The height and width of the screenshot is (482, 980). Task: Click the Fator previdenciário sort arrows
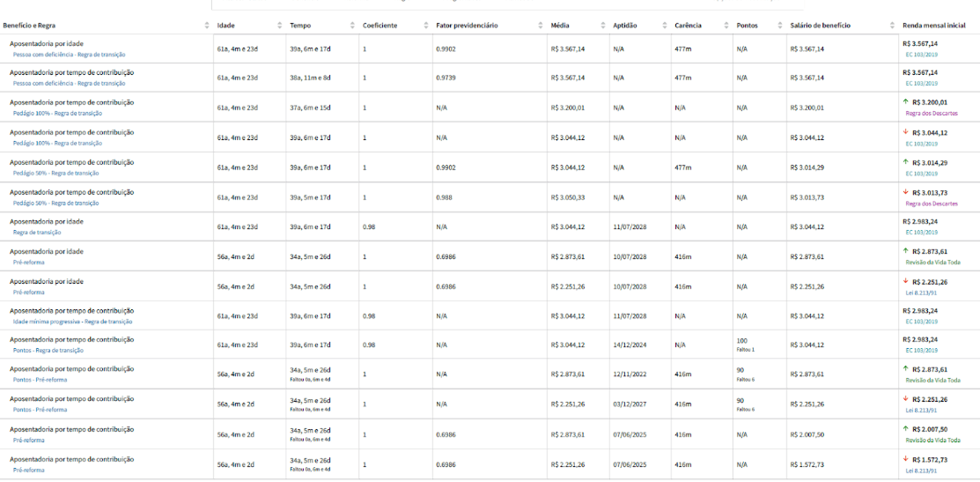[541, 26]
